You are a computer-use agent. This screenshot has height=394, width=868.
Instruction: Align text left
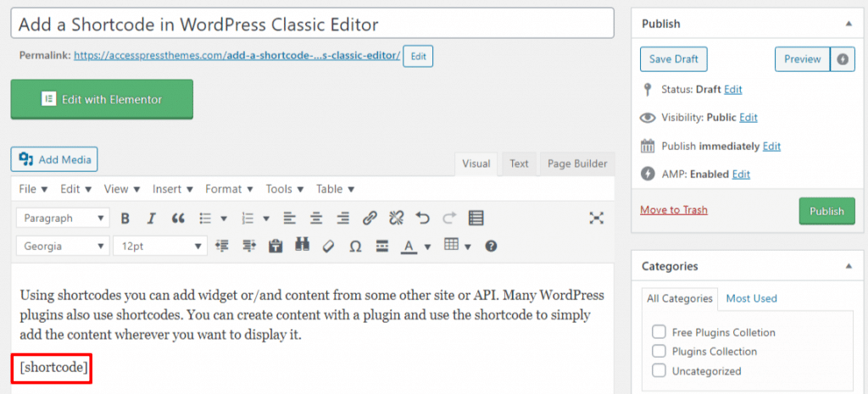pyautogui.click(x=290, y=218)
